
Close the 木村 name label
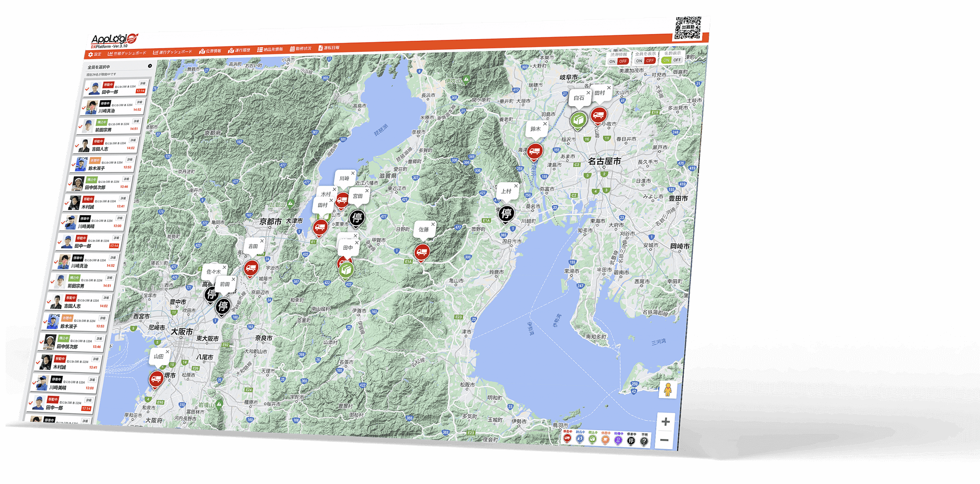pyautogui.click(x=334, y=189)
